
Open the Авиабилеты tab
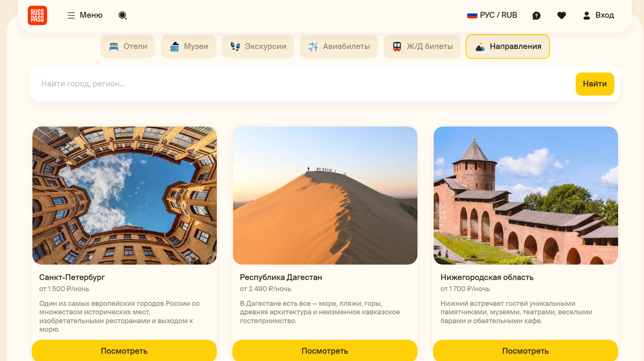[339, 46]
